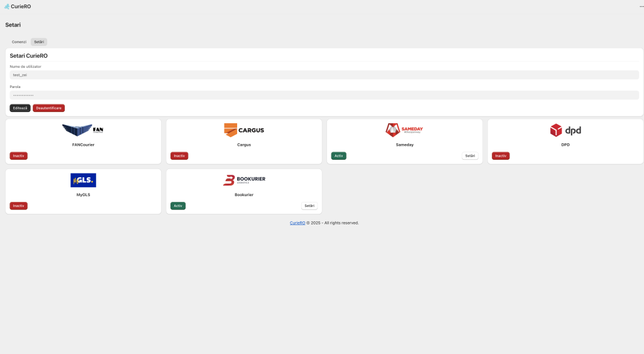The height and width of the screenshot is (354, 644).
Task: Click the Parola password field
Action: point(324,96)
